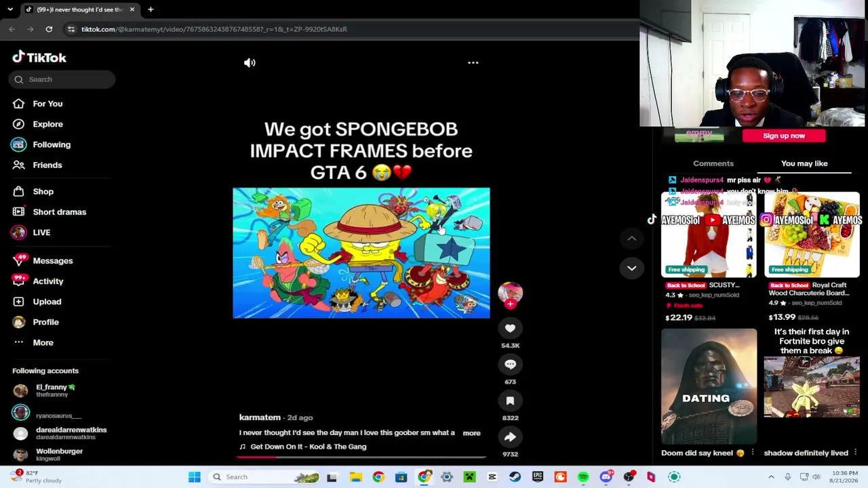Close the TikTok browser tab
868x488 pixels.
[132, 9]
